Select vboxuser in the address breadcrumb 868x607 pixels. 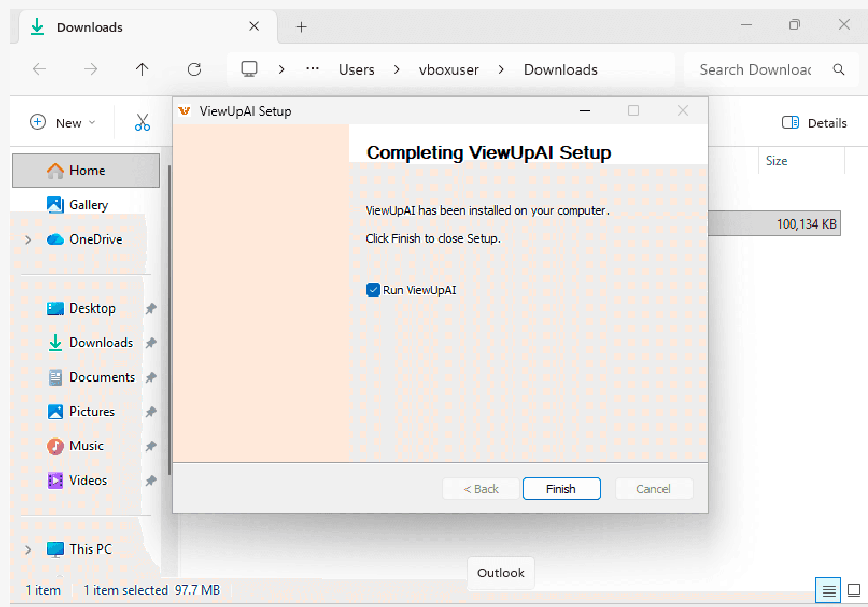click(449, 70)
